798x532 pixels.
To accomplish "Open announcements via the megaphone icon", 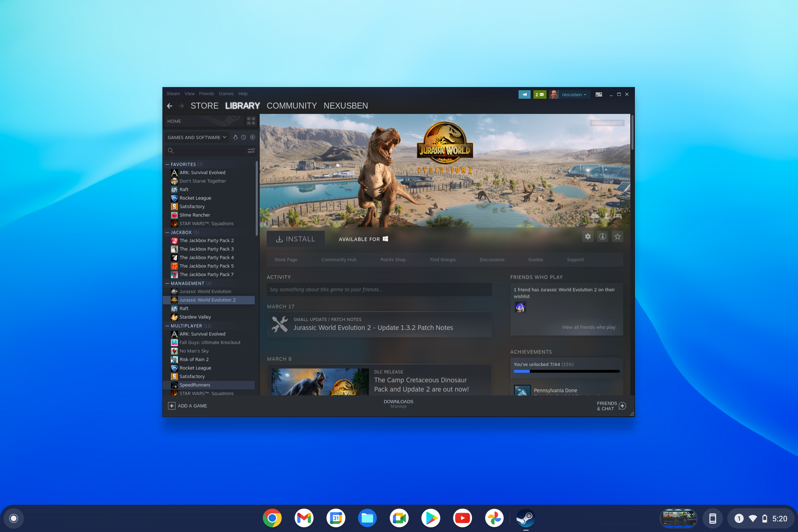I will (x=525, y=94).
